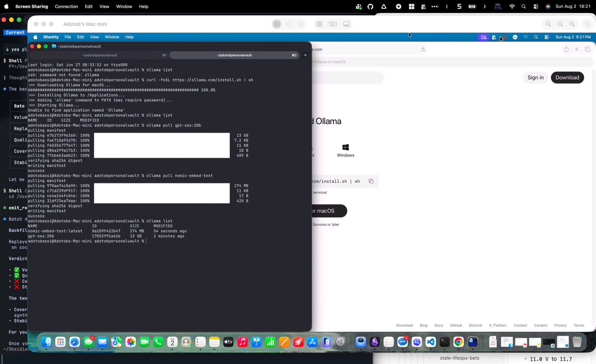Open the Terms footer link
This screenshot has width=596, height=364.
coord(579,325)
